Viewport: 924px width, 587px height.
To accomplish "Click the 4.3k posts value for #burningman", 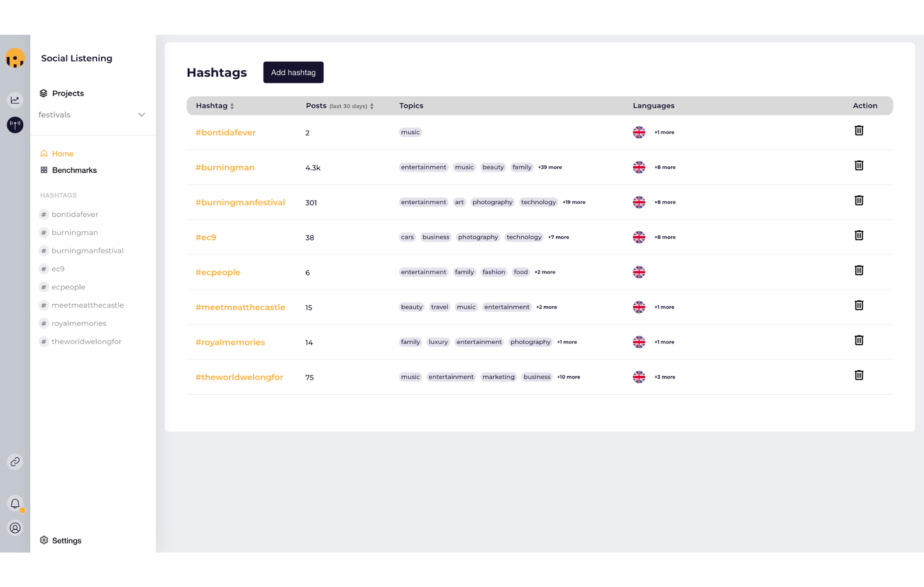I will coord(313,168).
